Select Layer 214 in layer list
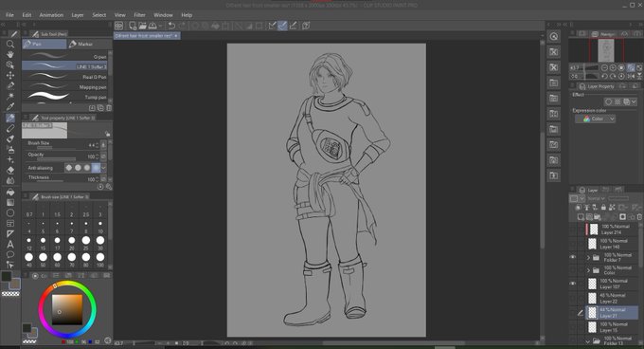This screenshot has height=349, width=644. click(x=612, y=230)
